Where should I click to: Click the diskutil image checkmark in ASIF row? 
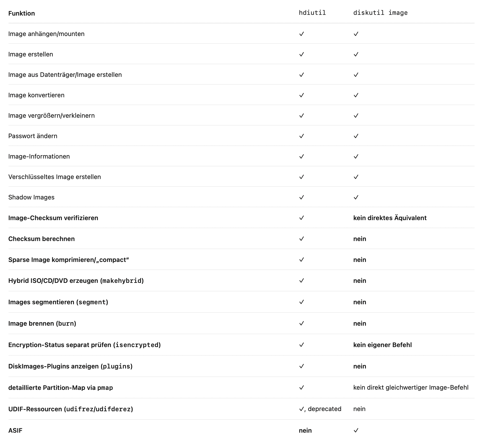click(356, 430)
